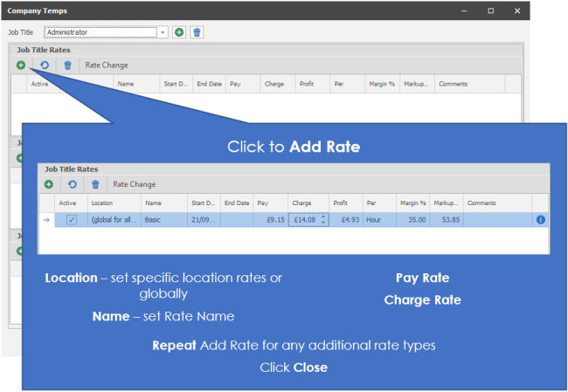The image size is (568, 392).
Task: Delete the selected Job Title with trash icon
Action: click(x=197, y=32)
